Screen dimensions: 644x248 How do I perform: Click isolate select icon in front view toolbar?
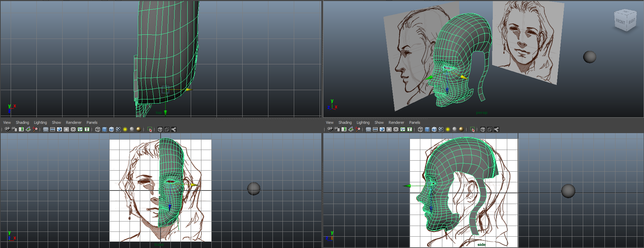coord(149,129)
